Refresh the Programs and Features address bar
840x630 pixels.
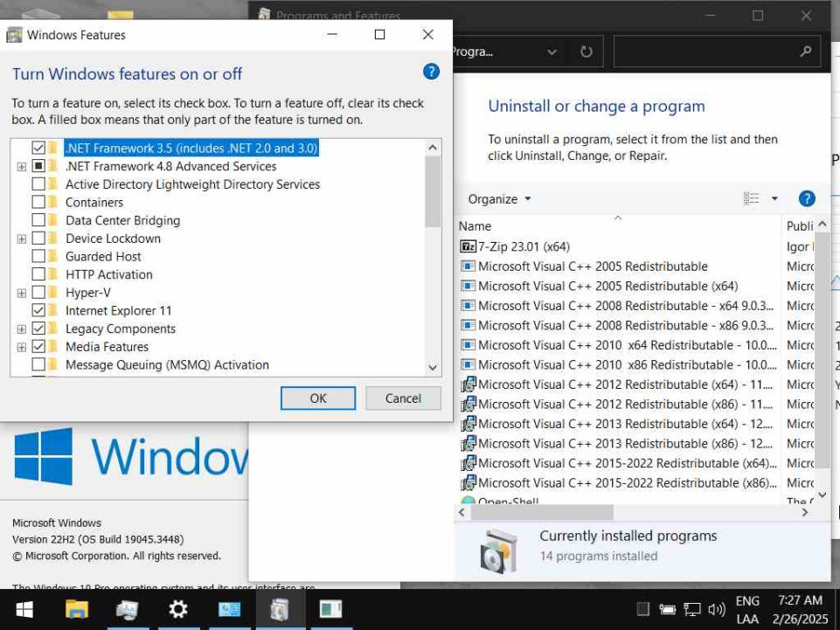[586, 52]
